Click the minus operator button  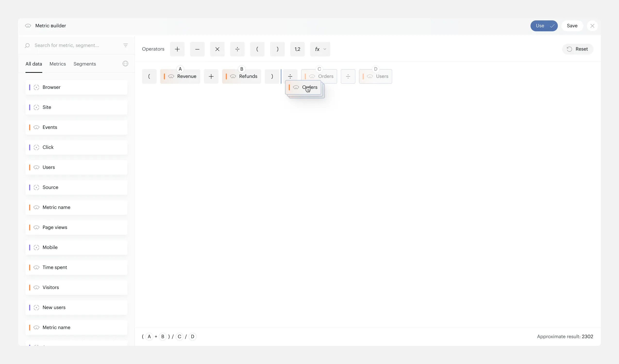(197, 49)
